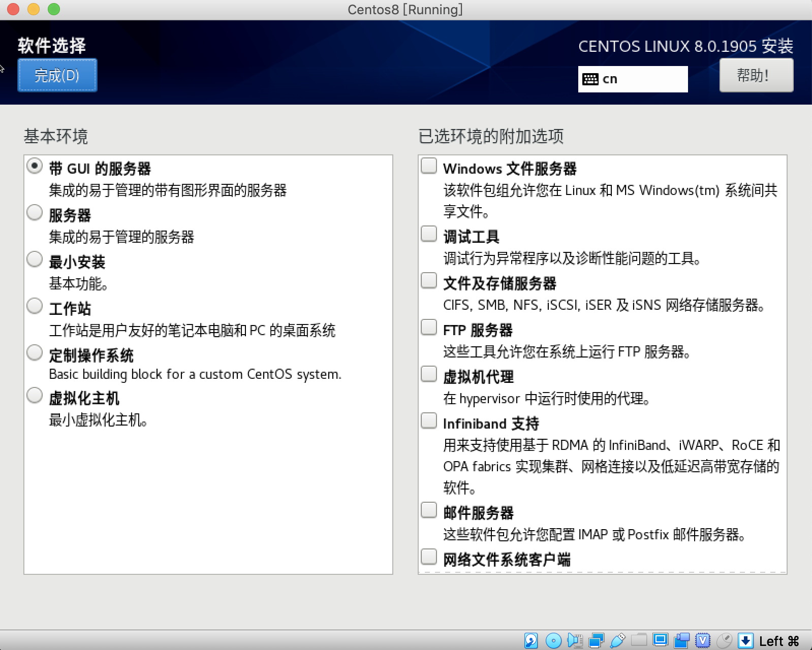Select the cn keyboard layout indicator
Image resolution: width=812 pixels, height=650 pixels.
pos(633,79)
